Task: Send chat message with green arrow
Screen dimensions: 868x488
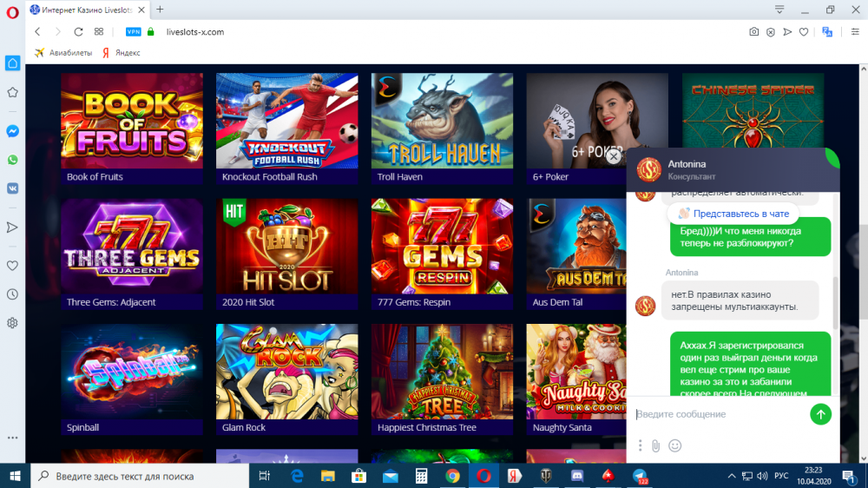Action: coord(820,414)
